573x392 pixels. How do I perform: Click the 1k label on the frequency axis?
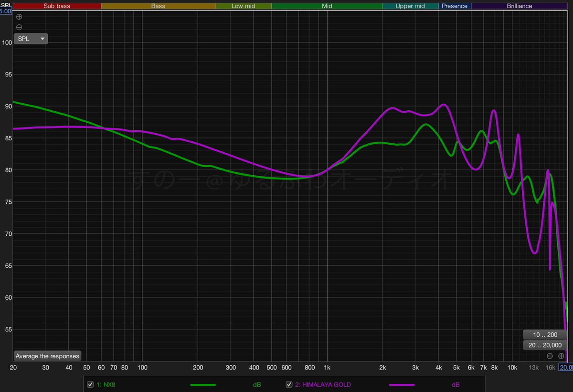coord(327,368)
